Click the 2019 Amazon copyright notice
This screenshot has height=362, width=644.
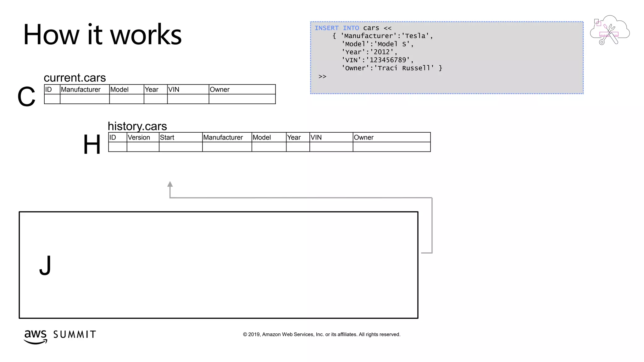point(321,334)
